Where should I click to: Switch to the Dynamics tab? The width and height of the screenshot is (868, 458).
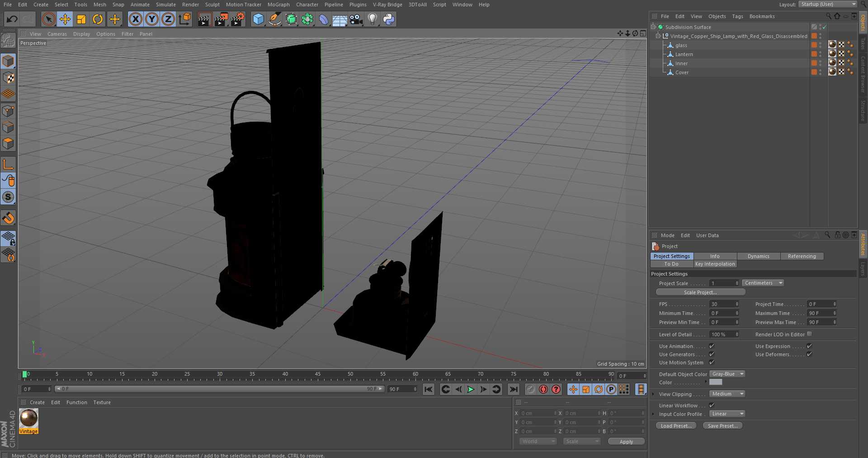(758, 256)
